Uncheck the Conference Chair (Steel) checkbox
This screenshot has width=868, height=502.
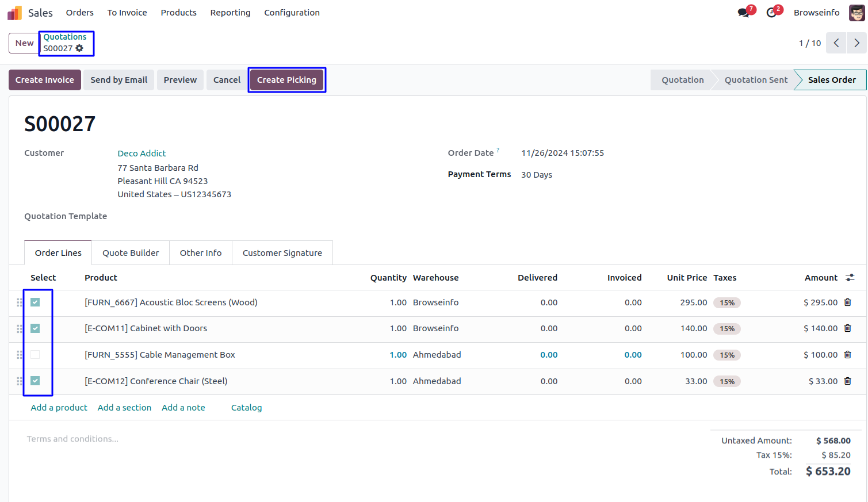36,381
